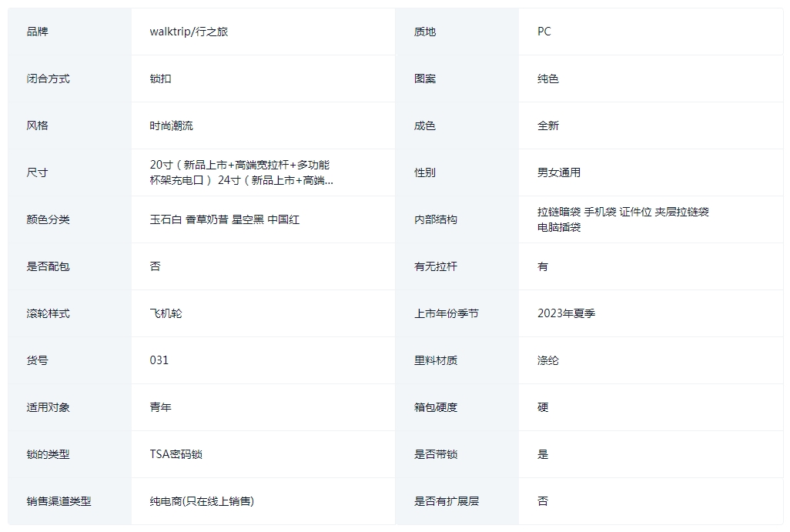Click the 是否带锁 label
Image resolution: width=790 pixels, height=532 pixels.
click(x=436, y=454)
